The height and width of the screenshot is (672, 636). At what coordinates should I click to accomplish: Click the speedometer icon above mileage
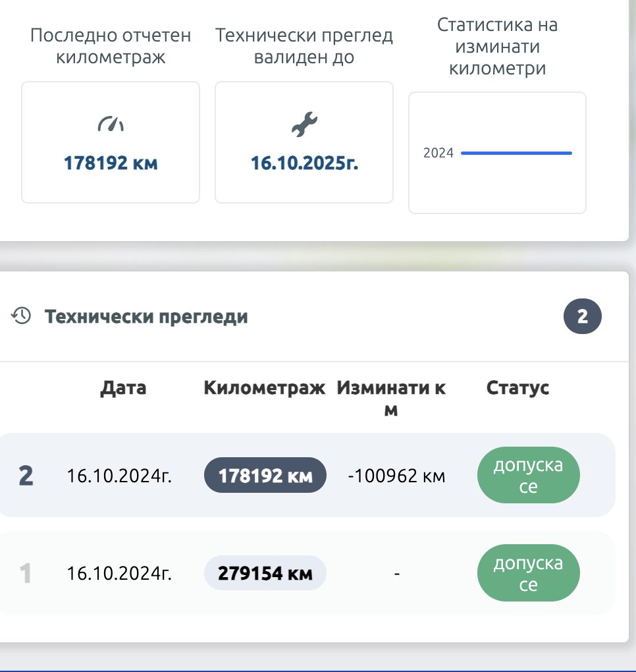(x=111, y=124)
